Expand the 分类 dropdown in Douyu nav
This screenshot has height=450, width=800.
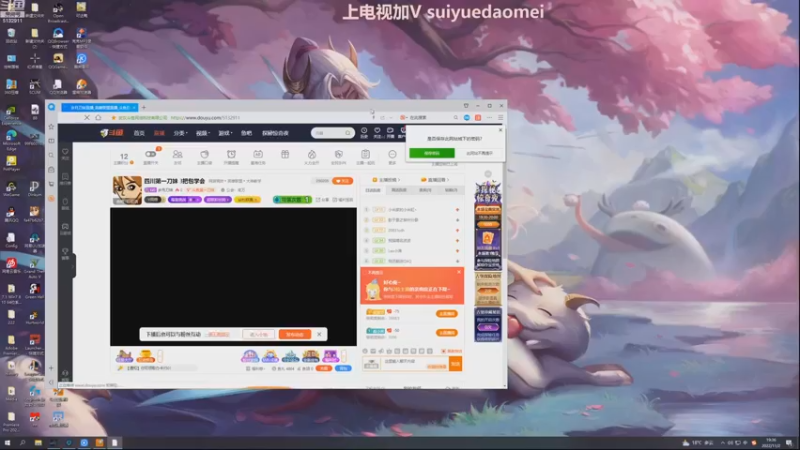click(181, 133)
